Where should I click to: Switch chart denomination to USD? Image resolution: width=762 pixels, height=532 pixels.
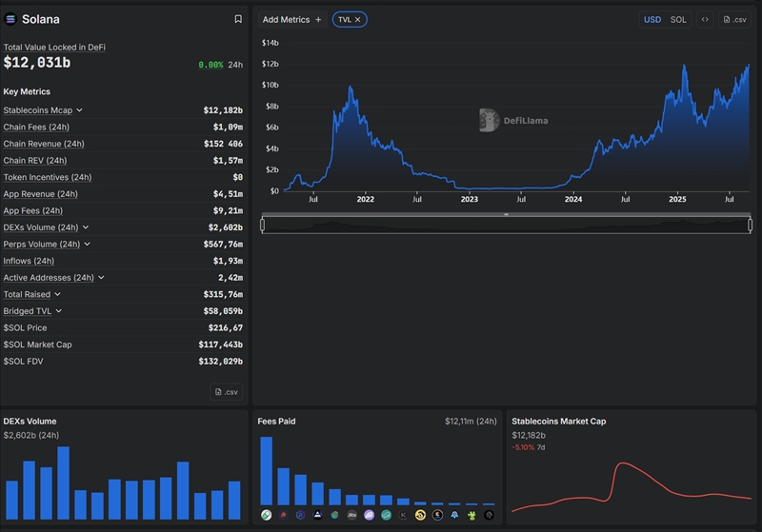coord(652,19)
